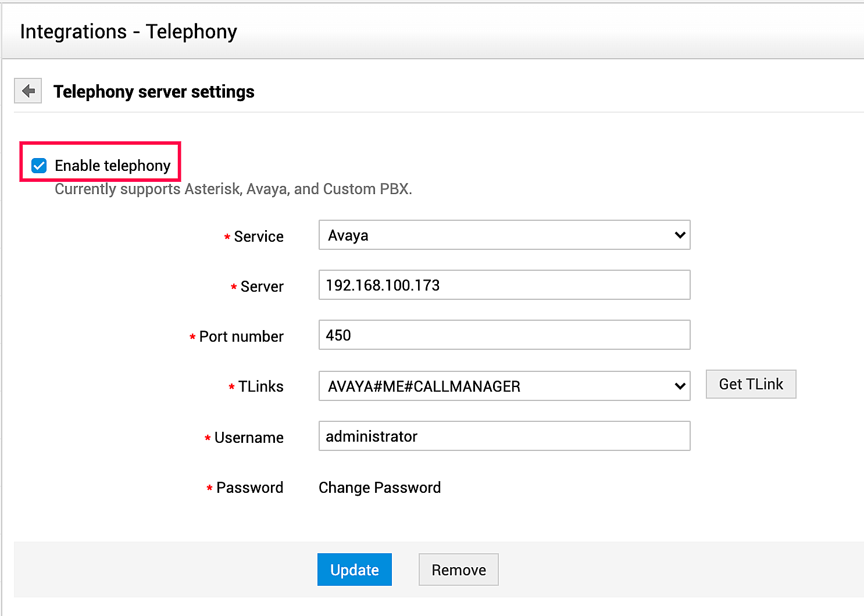Click the Password field label
The height and width of the screenshot is (616, 864).
pos(249,488)
